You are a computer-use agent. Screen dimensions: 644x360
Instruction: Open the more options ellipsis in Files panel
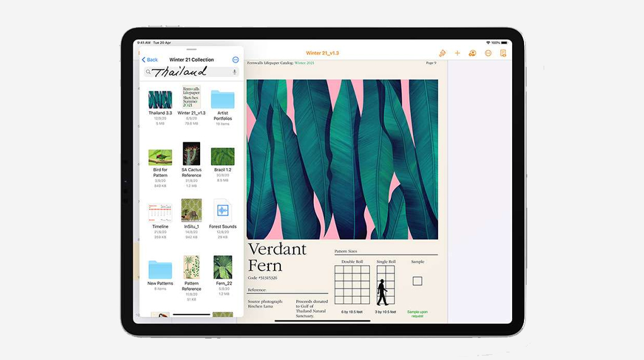click(x=236, y=59)
